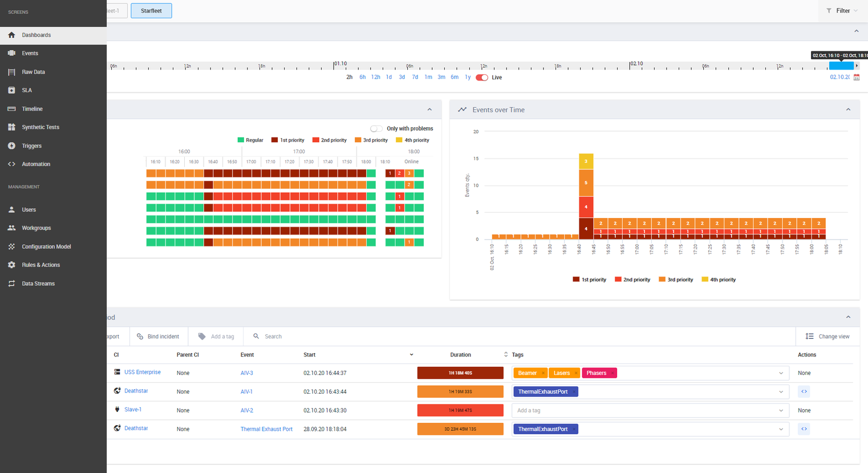Collapse the events table section
This screenshot has width=868, height=473.
pos(848,317)
